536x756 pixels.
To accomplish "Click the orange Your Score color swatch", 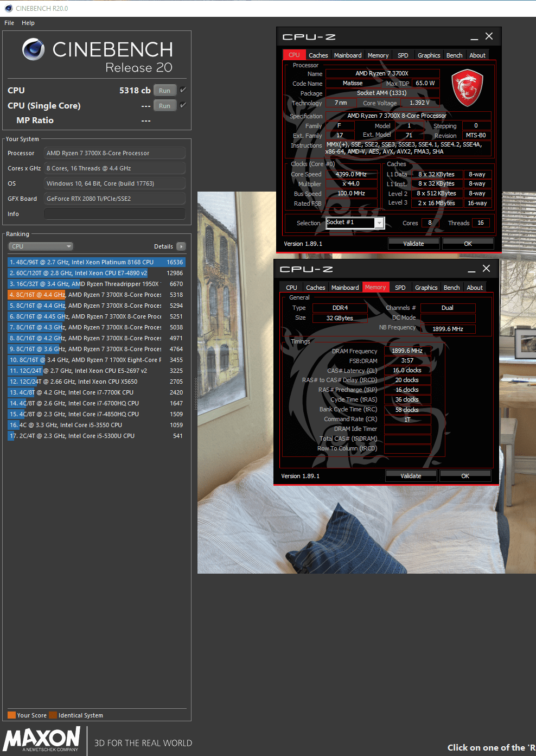I will click(x=11, y=715).
